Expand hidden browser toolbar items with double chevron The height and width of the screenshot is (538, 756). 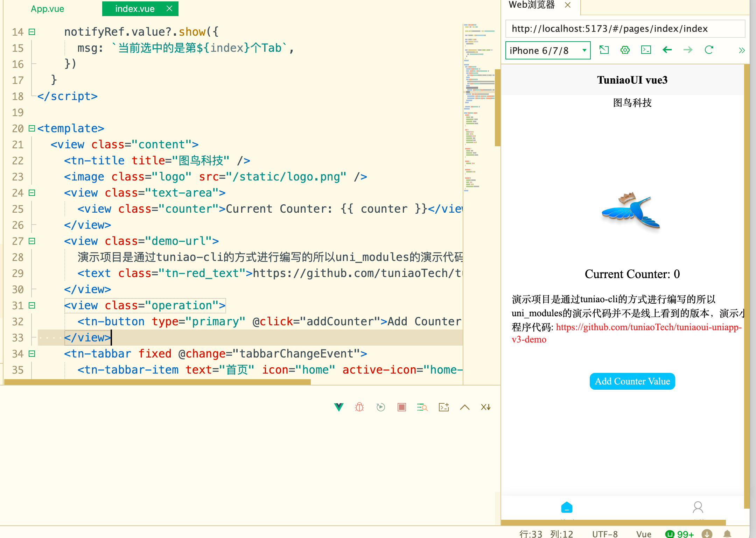click(x=741, y=50)
